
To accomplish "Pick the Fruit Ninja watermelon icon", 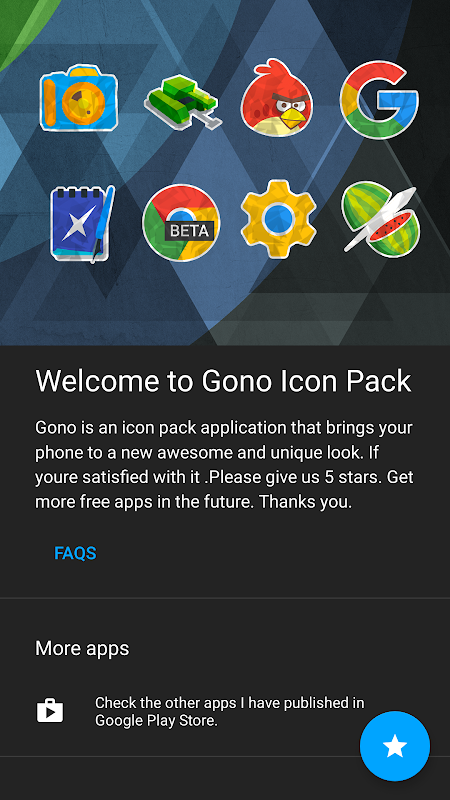I will tap(380, 219).
